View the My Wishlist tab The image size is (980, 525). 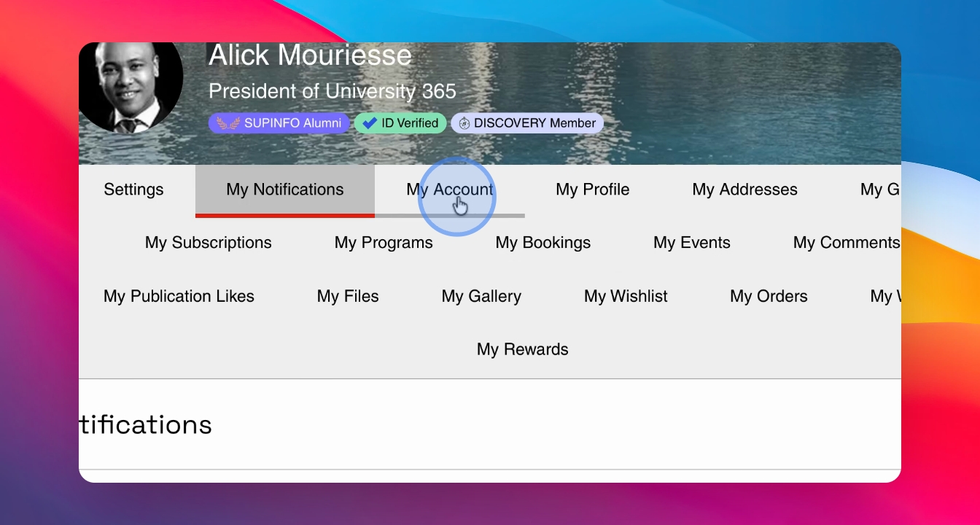point(626,296)
